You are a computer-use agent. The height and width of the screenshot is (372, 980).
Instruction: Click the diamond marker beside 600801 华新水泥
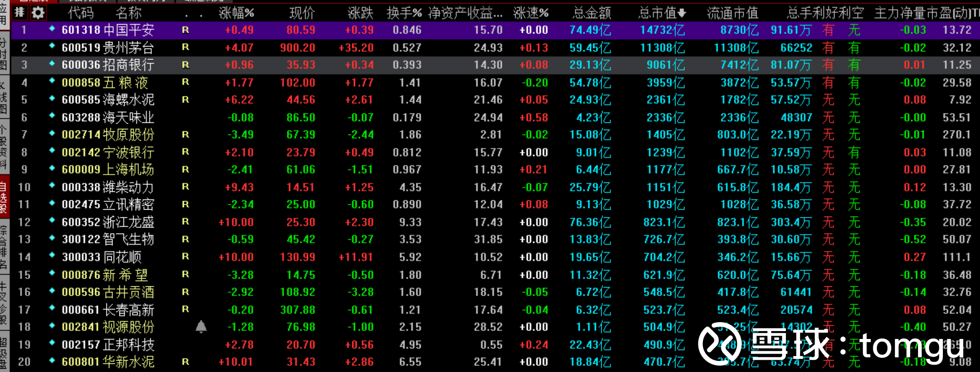pos(52,361)
